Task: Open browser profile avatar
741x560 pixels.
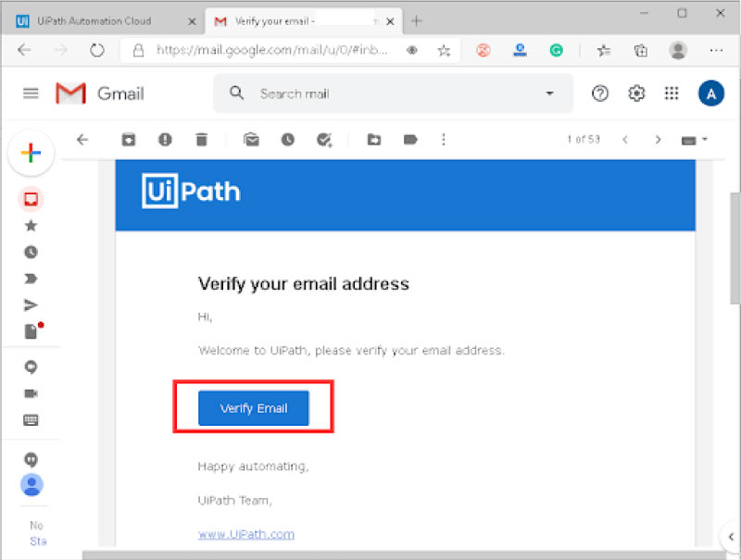Action: 678,50
